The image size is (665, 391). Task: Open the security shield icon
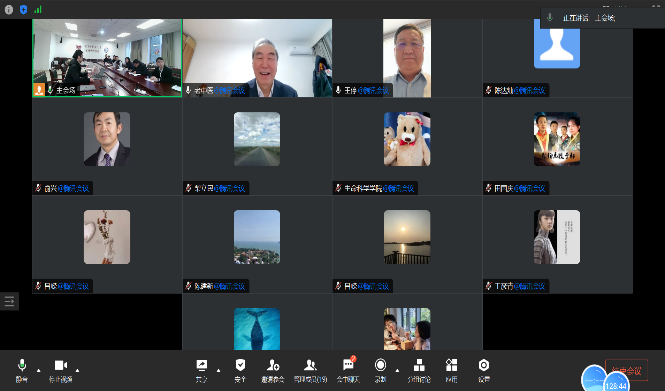point(240,370)
